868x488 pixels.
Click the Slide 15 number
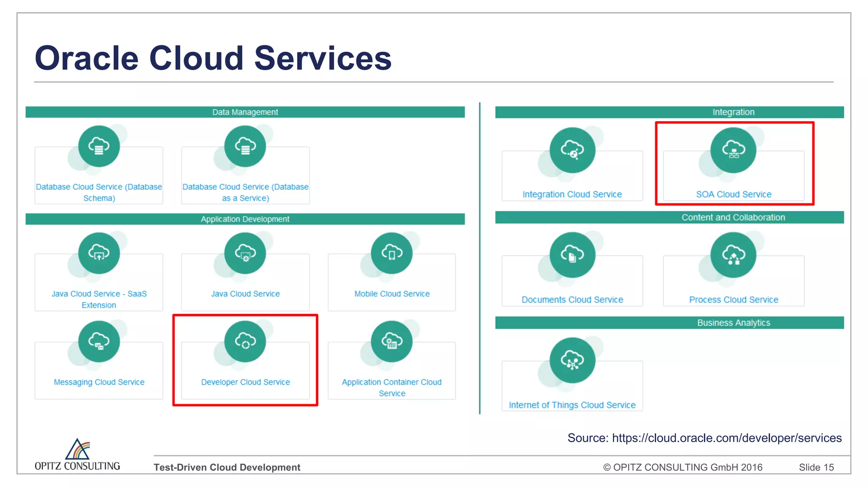coord(816,467)
